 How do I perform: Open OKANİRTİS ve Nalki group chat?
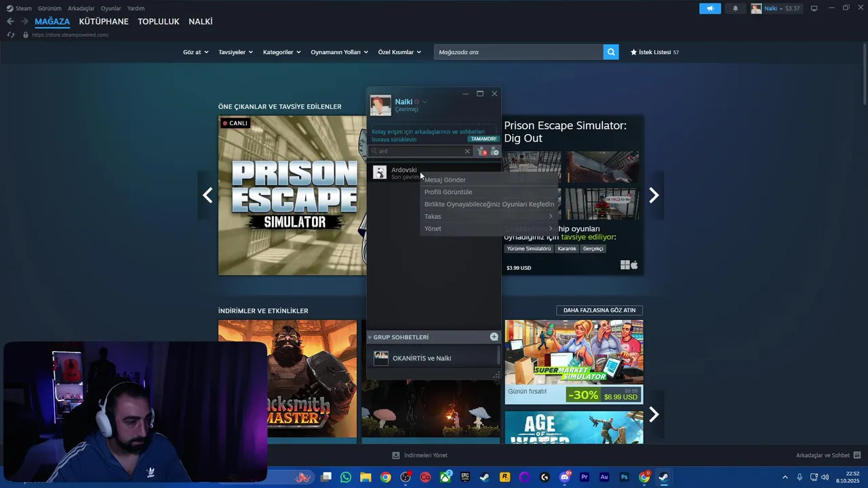433,358
